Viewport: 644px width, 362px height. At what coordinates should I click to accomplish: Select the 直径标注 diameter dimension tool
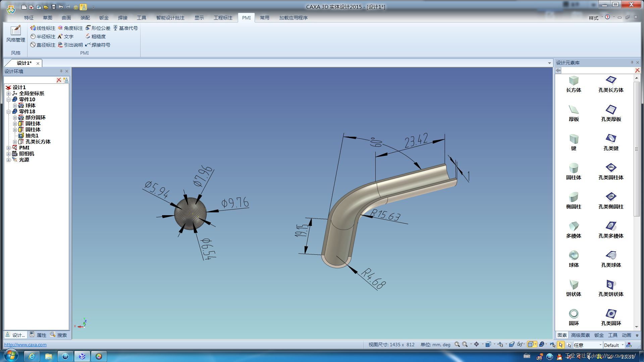[x=43, y=45]
